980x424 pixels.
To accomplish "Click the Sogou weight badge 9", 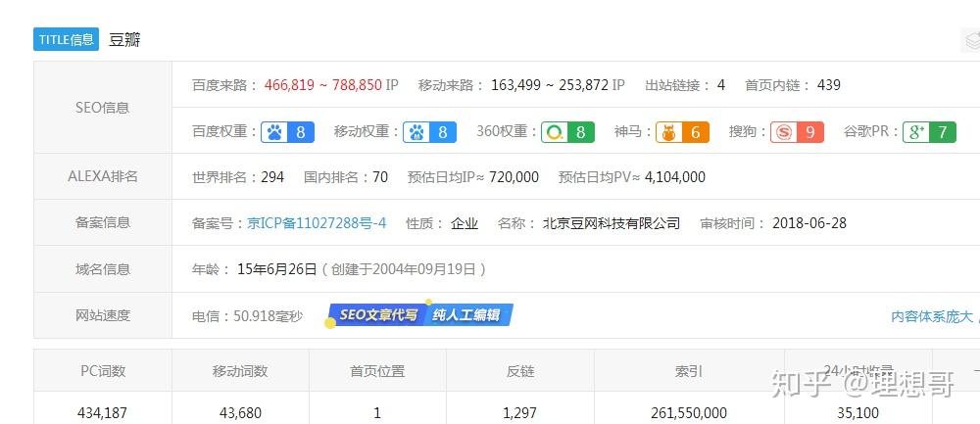I will 797,132.
